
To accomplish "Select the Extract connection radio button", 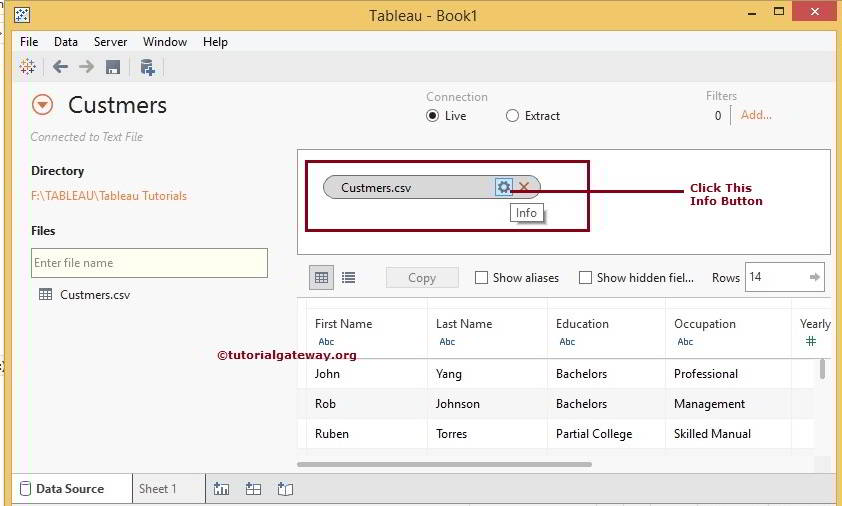I will [x=512, y=115].
